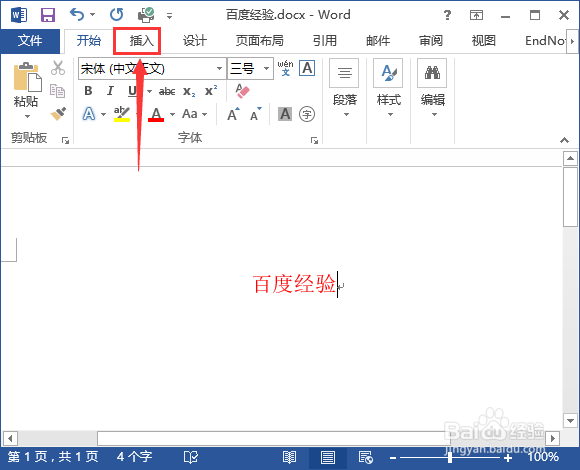Apply red font color

coord(156,114)
